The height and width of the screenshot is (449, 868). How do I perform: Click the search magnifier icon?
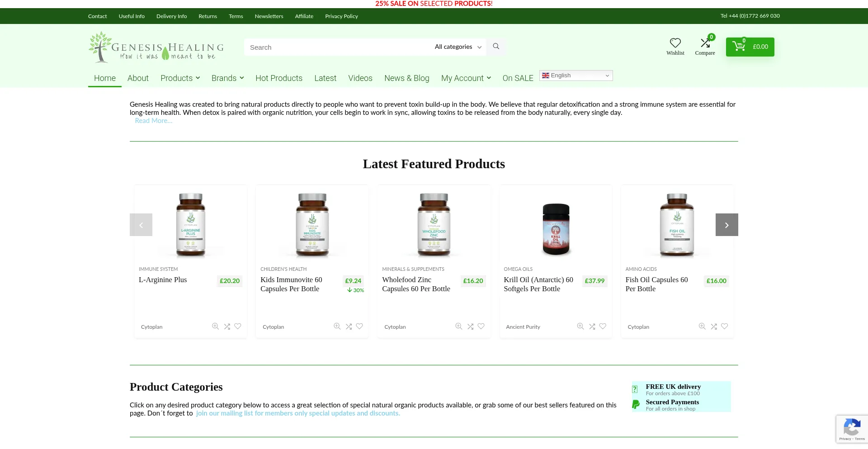496,47
